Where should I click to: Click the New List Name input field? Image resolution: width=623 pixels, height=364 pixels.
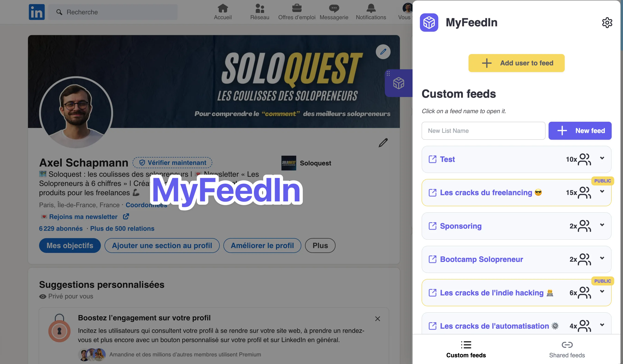pyautogui.click(x=483, y=130)
